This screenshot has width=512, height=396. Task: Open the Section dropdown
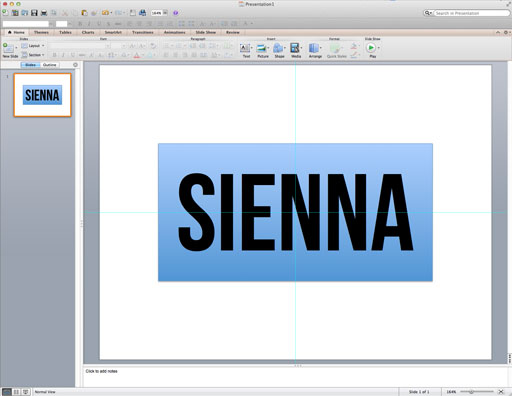coord(33,55)
